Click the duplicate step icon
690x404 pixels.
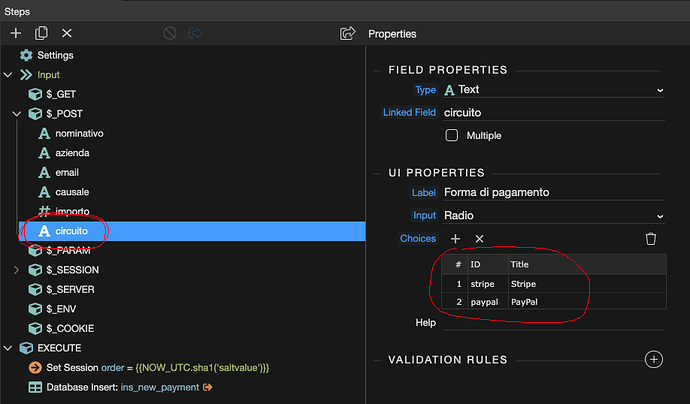[x=41, y=33]
